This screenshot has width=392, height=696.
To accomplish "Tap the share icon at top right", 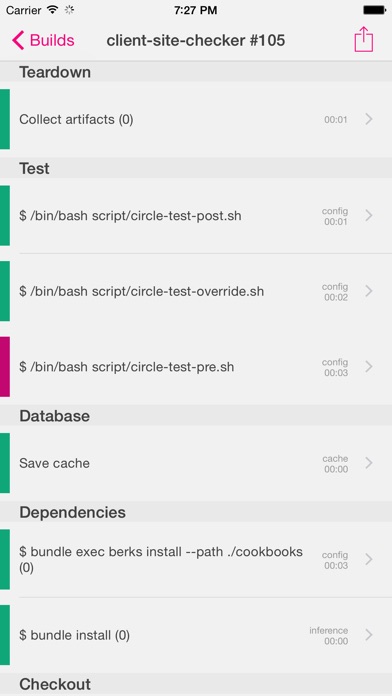I will (x=364, y=40).
